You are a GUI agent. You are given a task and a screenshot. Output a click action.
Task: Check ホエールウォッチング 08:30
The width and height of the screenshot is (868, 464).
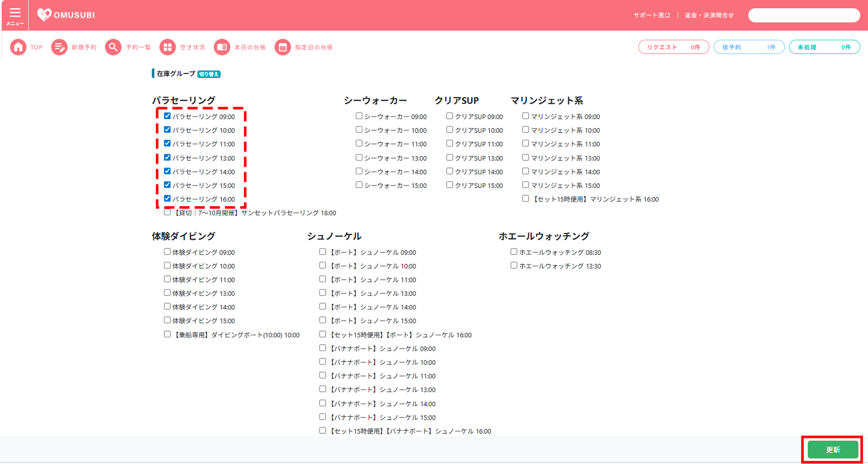(514, 252)
